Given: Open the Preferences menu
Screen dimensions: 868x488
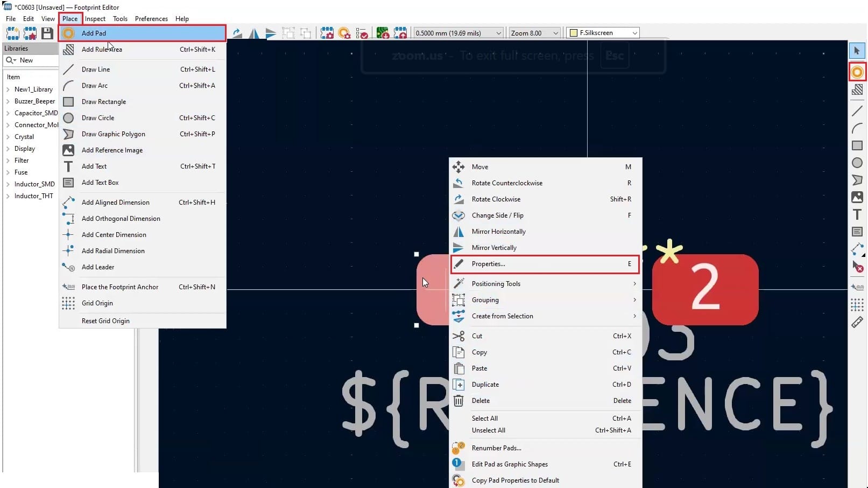Looking at the screenshot, I should point(151,19).
